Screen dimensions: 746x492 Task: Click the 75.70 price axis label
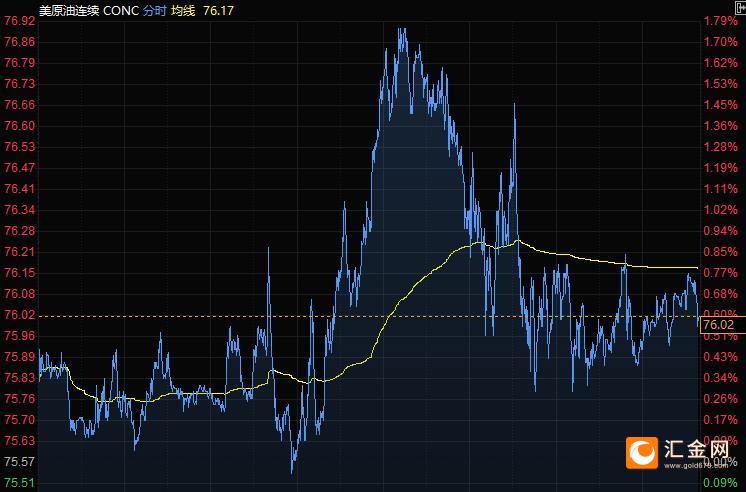[20, 420]
